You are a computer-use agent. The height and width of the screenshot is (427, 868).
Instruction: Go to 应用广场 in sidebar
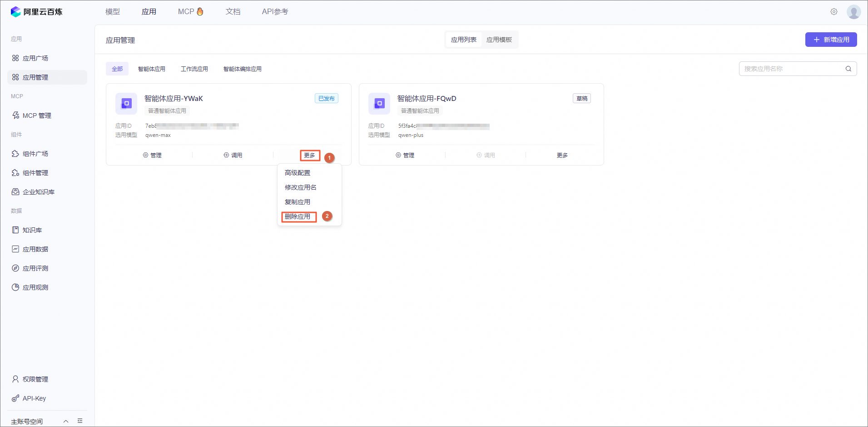tap(47, 58)
